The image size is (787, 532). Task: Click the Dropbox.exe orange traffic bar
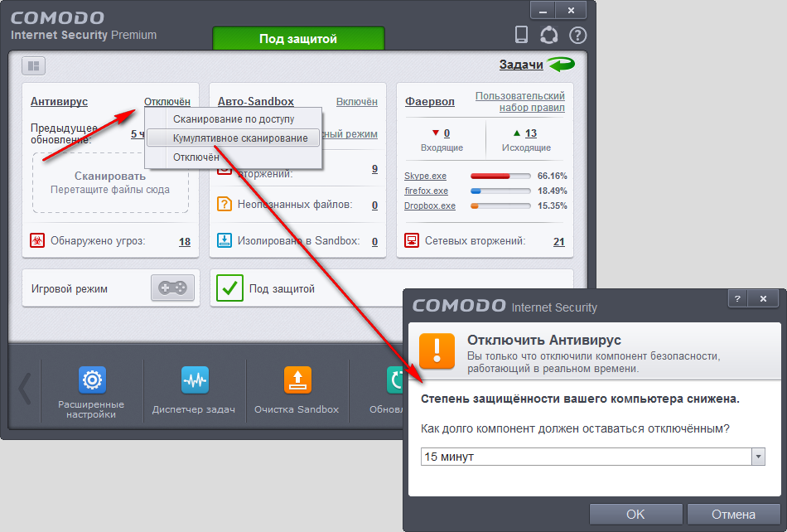coord(500,206)
